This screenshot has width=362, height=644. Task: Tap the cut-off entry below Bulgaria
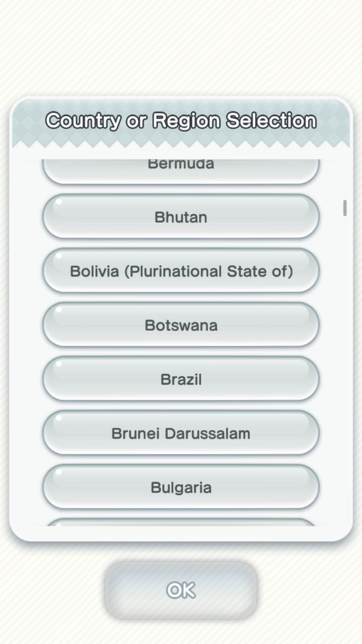pos(181,523)
